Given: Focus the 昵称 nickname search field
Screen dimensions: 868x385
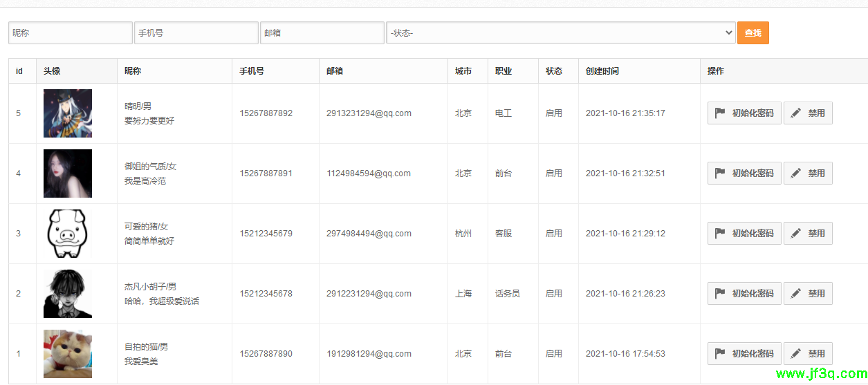Looking at the screenshot, I should [x=70, y=33].
